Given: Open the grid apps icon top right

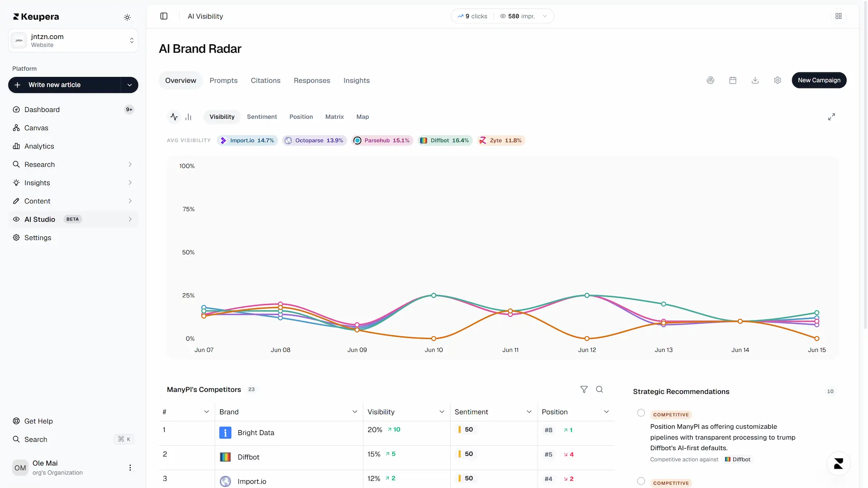Looking at the screenshot, I should 839,16.
